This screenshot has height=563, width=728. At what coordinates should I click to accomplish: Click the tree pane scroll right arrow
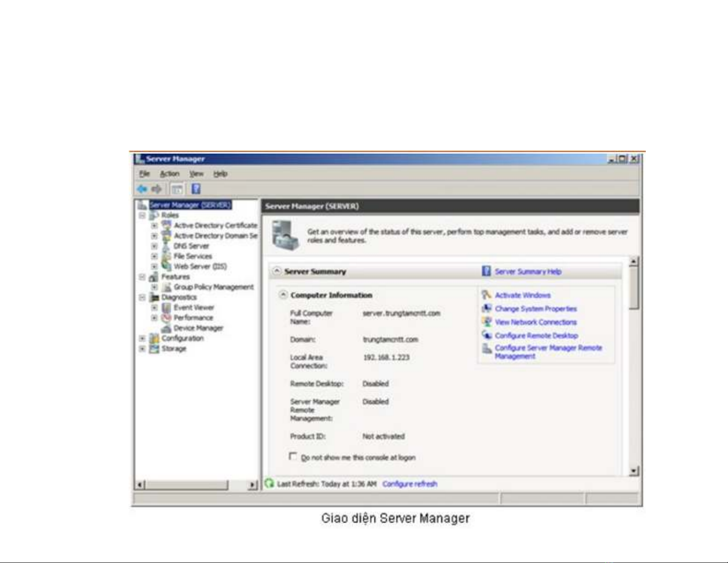(x=253, y=485)
